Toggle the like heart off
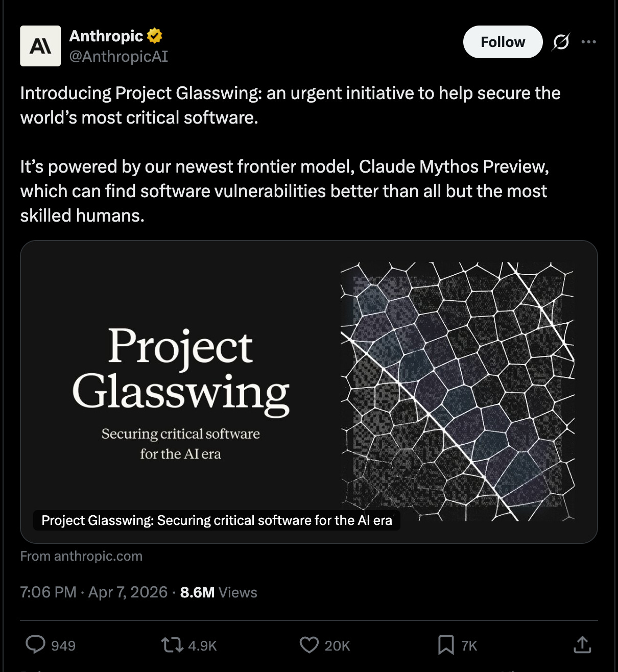Image resolution: width=618 pixels, height=672 pixels. pyautogui.click(x=310, y=645)
